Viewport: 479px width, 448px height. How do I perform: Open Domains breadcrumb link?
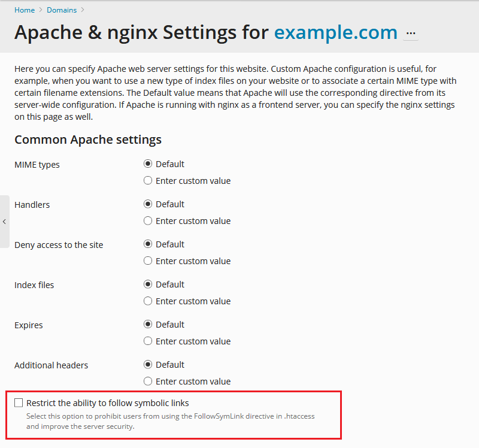click(62, 10)
